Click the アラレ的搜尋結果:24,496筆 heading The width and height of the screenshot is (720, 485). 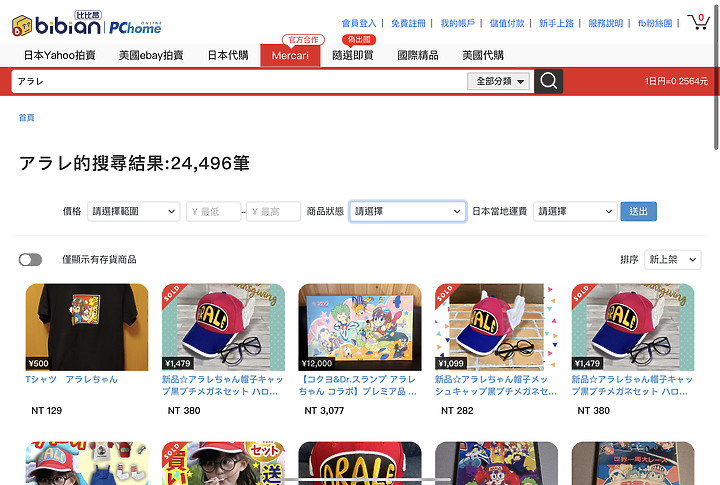[135, 163]
